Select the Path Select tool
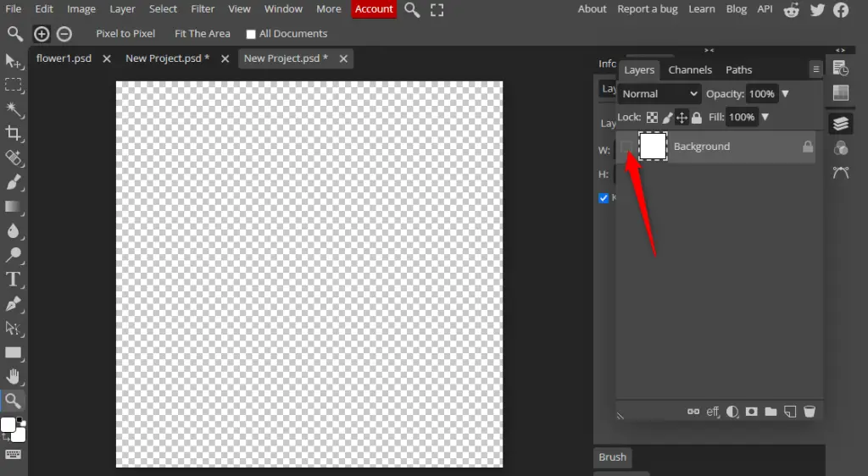Image resolution: width=868 pixels, height=476 pixels. tap(13, 328)
